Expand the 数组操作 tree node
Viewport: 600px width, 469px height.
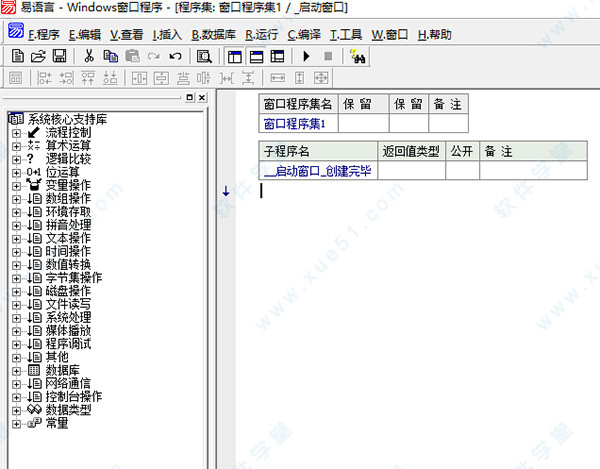pos(16,199)
